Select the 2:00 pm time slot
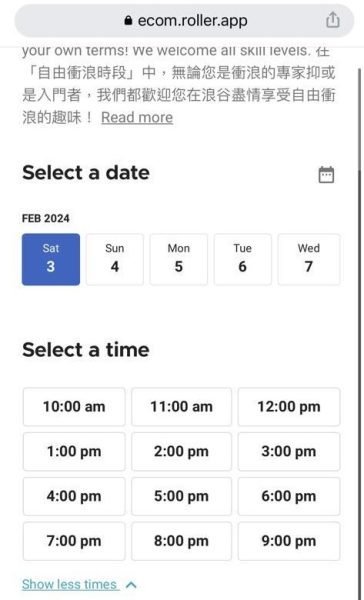 click(x=181, y=452)
